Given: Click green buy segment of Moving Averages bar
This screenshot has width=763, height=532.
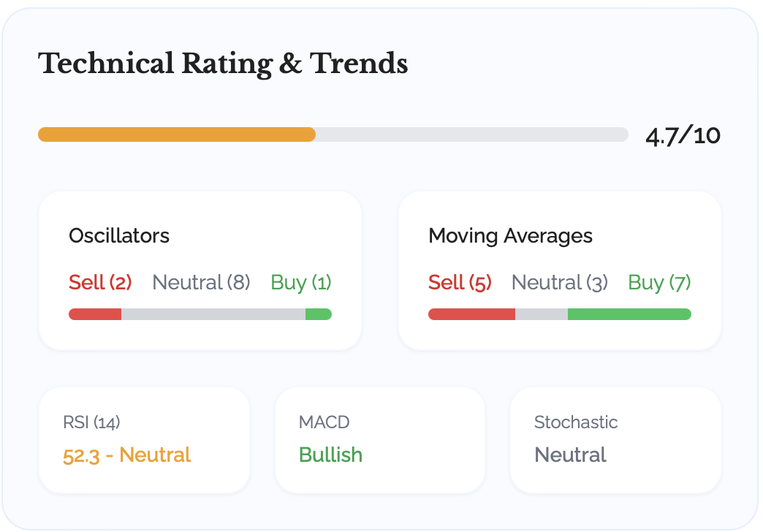Looking at the screenshot, I should (x=629, y=314).
